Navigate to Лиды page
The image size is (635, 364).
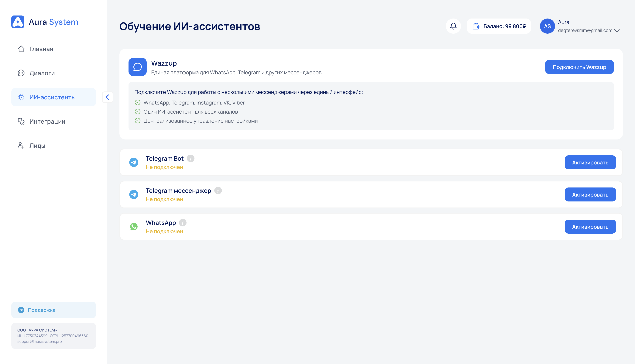point(37,146)
